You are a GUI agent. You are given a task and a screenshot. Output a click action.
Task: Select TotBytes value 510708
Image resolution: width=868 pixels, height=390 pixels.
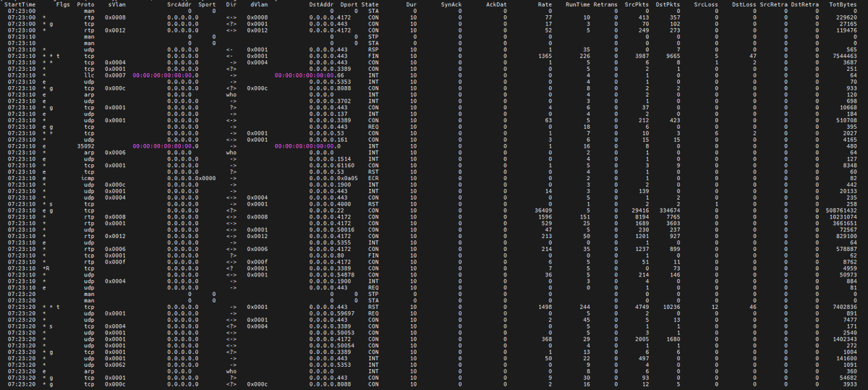[x=847, y=120]
